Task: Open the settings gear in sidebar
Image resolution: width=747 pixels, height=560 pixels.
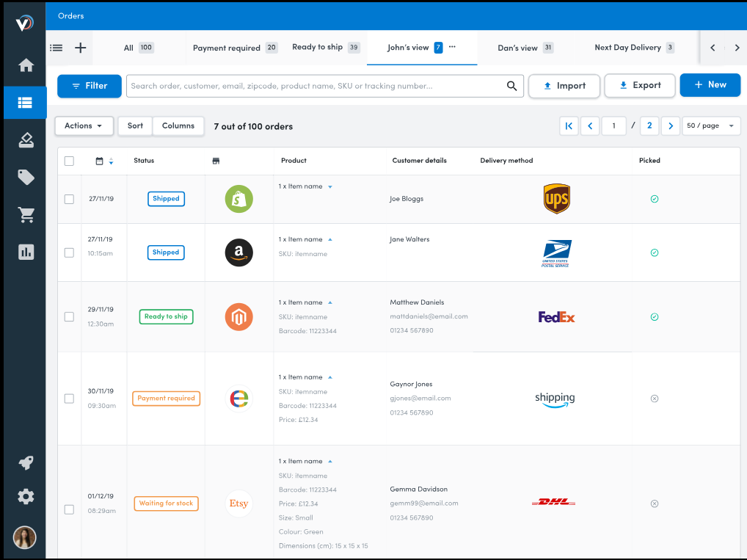Action: [x=26, y=497]
